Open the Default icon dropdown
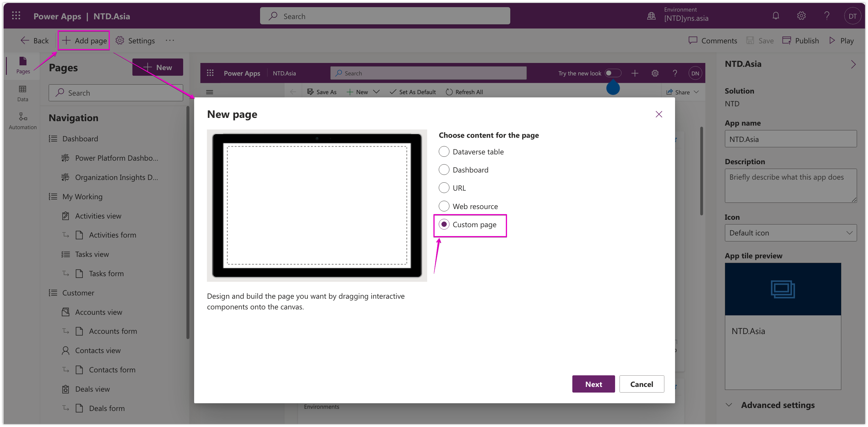Viewport: 868px width, 427px height. tap(791, 233)
